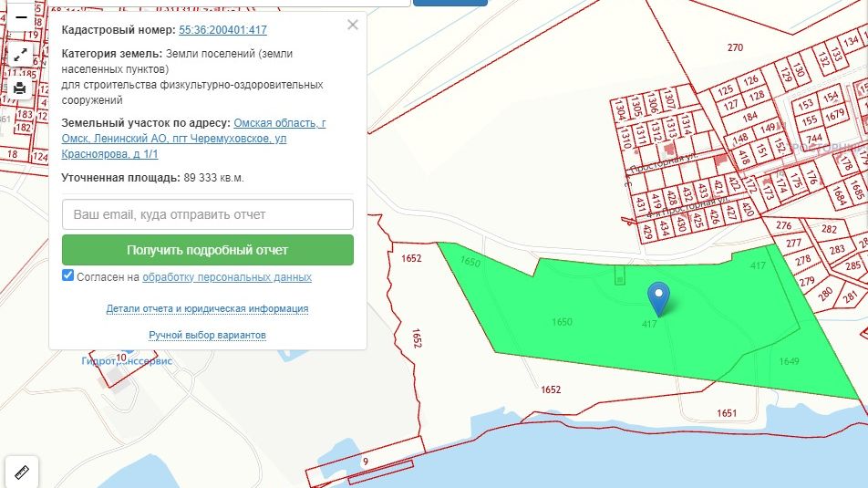Click 'Ручной выбор вариантов' link

coord(207,335)
